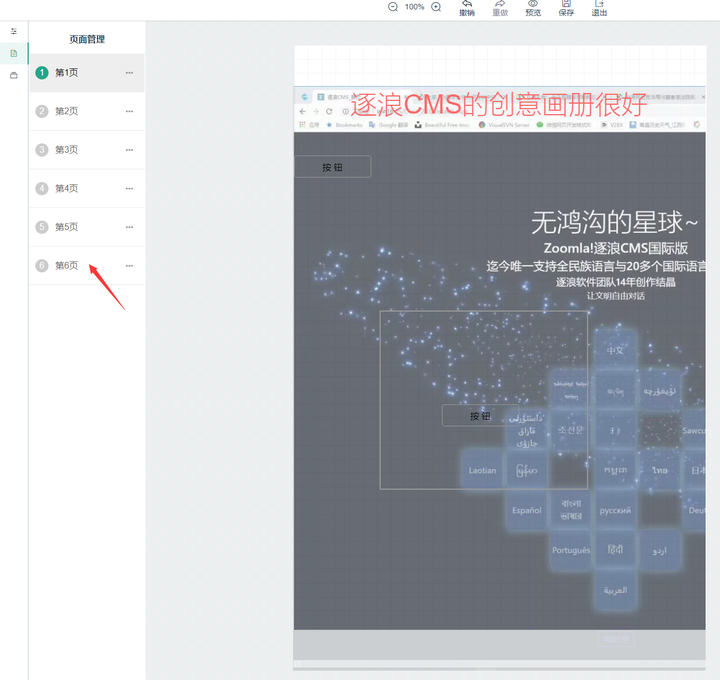Select 第5页 in the page list
Viewport: 720px width, 680px height.
[87, 227]
